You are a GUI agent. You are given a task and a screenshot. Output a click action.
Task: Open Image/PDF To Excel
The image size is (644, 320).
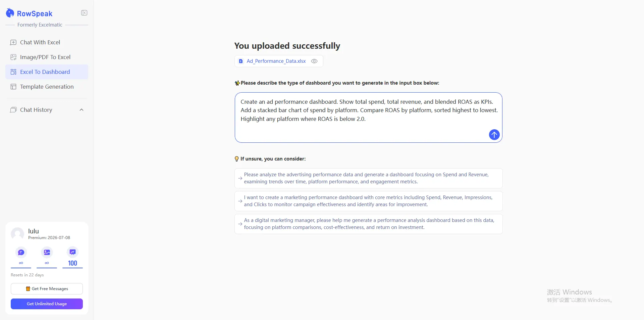[45, 57]
